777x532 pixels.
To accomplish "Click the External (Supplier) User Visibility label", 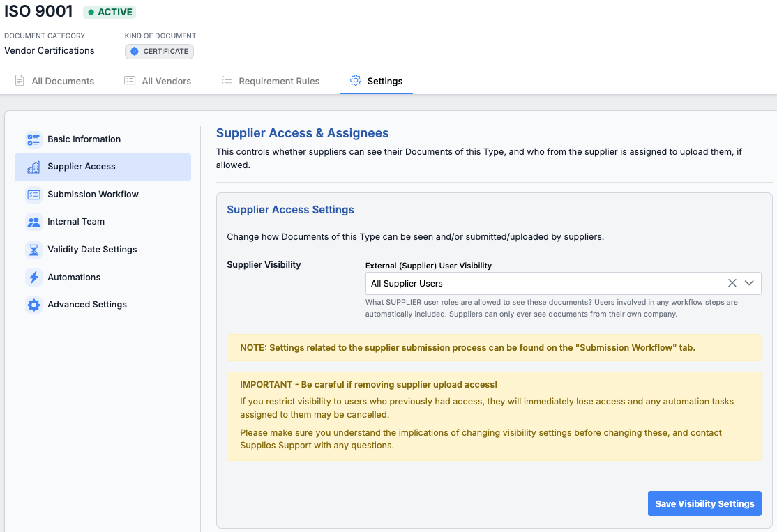I will tap(428, 266).
